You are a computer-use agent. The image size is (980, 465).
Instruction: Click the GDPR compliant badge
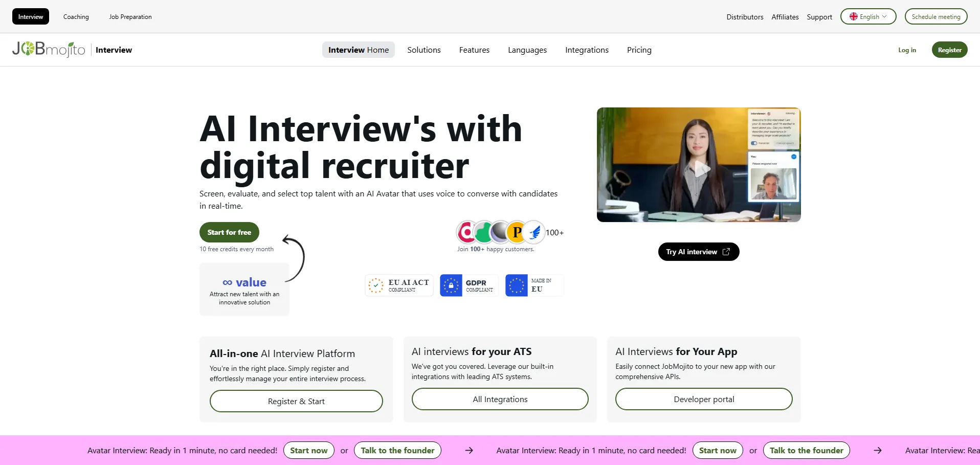[x=469, y=285]
